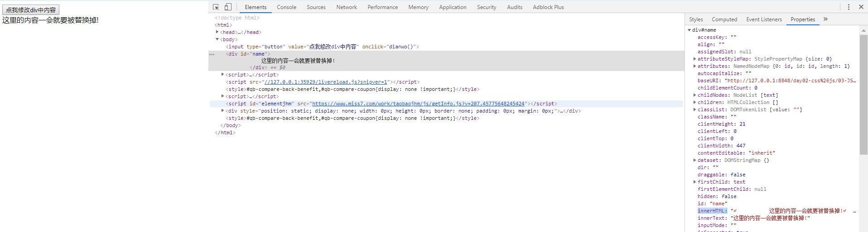Collapse the div#name properties section

pos(689,30)
